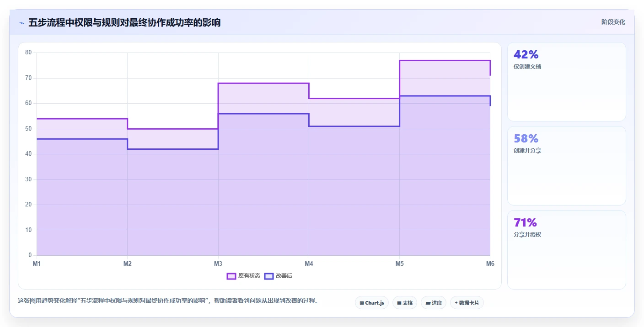Image resolution: width=644 pixels, height=327 pixels.
Task: Click the M6 x-axis label
Action: [490, 264]
